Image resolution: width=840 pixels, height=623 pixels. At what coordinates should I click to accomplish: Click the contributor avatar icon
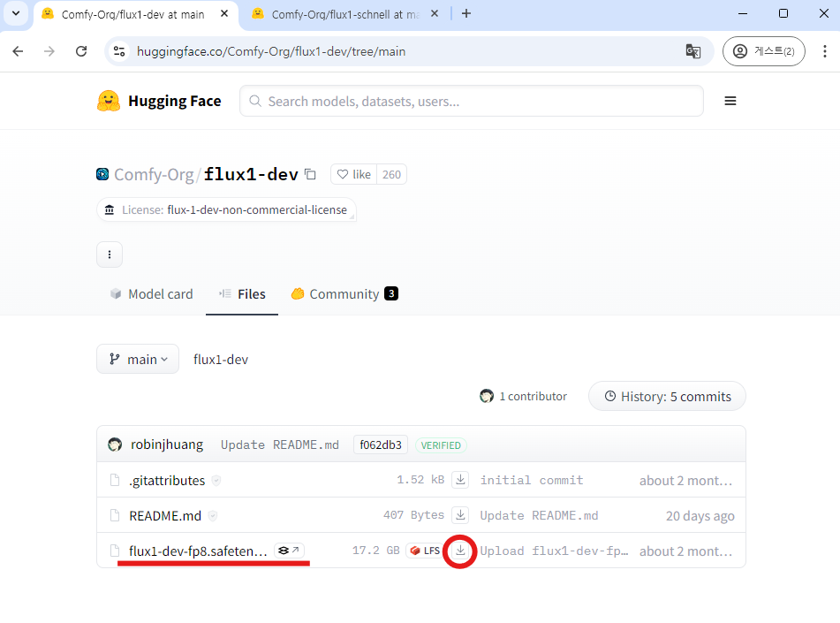click(x=487, y=396)
